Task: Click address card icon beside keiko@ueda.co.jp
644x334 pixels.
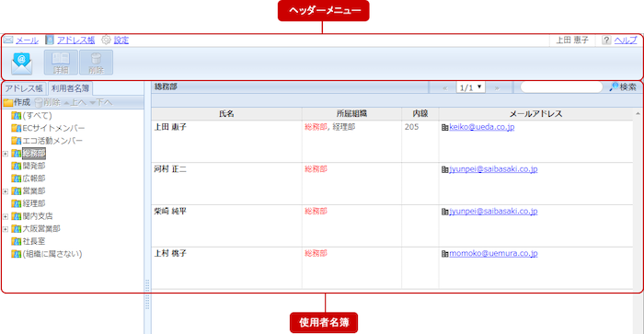Action: pos(444,127)
